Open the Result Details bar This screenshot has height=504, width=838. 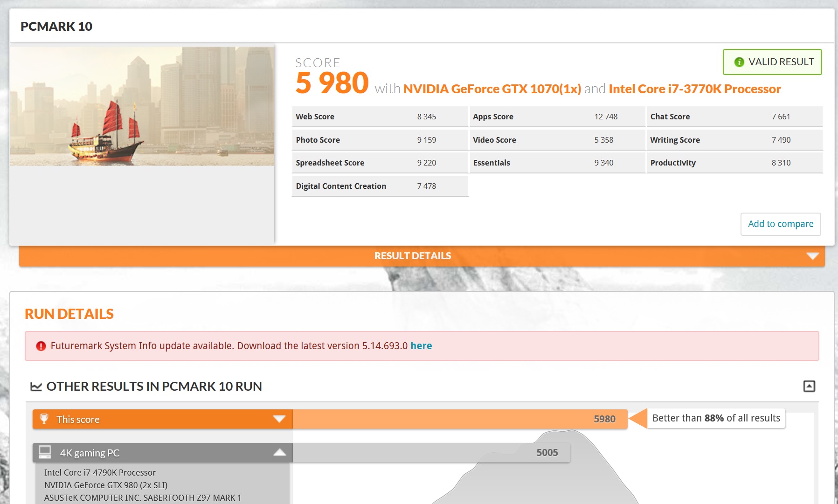[422, 256]
